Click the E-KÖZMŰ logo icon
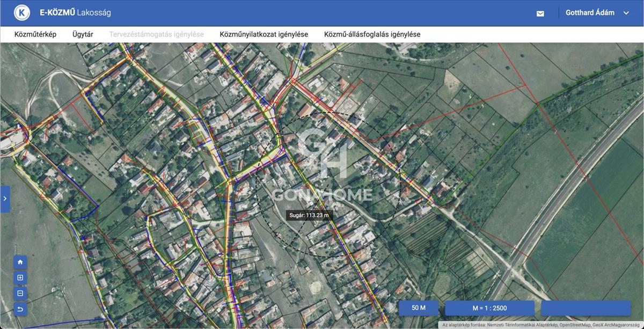Image resolution: width=644 pixels, height=329 pixels. tap(21, 12)
